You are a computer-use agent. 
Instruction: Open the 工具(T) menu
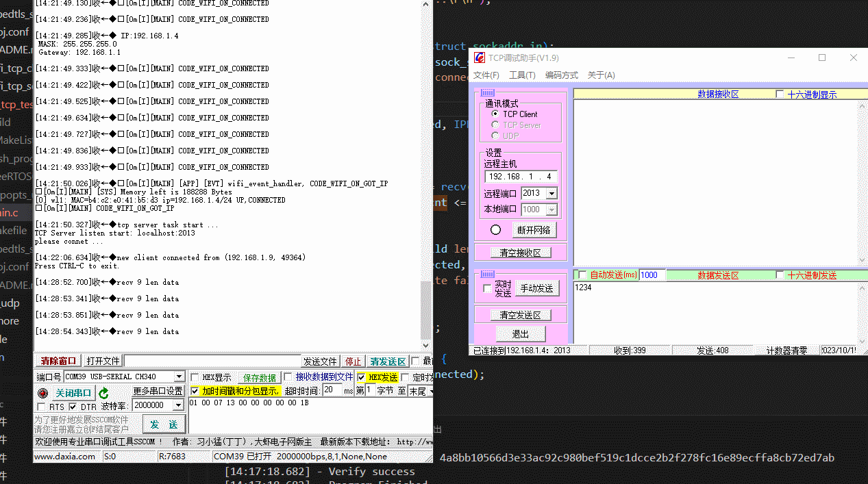tap(522, 75)
